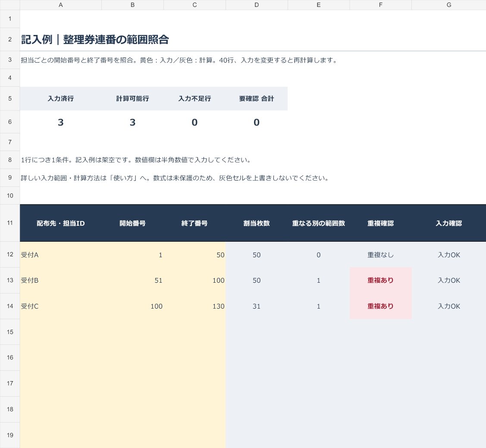486x448 pixels.
Task: Click 受付A allotted count 50
Action: coord(257,255)
